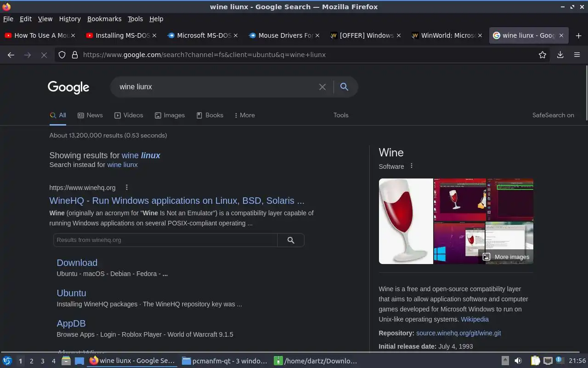Switch to virtual desktop 4
The height and width of the screenshot is (368, 588).
pyautogui.click(x=53, y=361)
